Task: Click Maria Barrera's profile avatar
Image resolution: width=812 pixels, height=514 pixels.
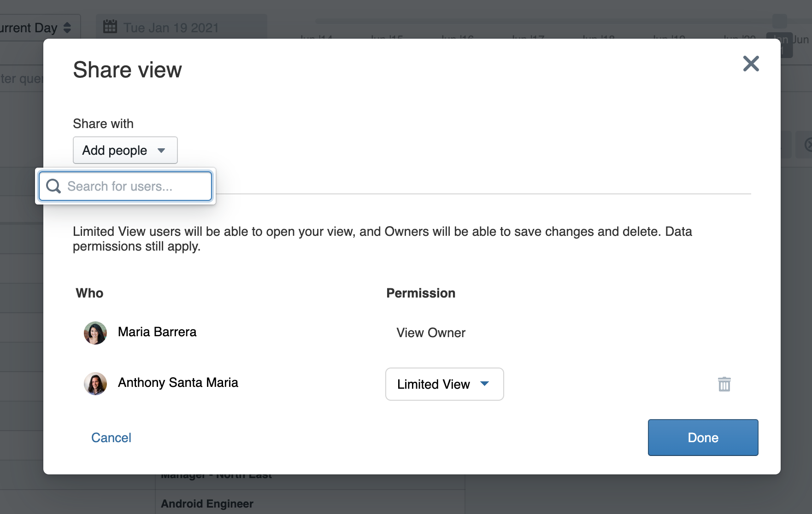Action: (x=95, y=333)
